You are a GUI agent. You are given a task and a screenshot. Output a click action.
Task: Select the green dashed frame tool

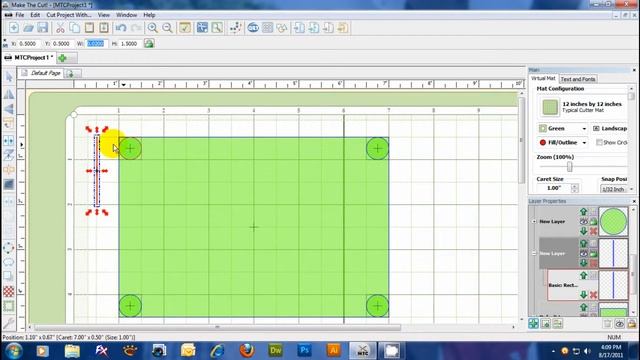coord(9,306)
